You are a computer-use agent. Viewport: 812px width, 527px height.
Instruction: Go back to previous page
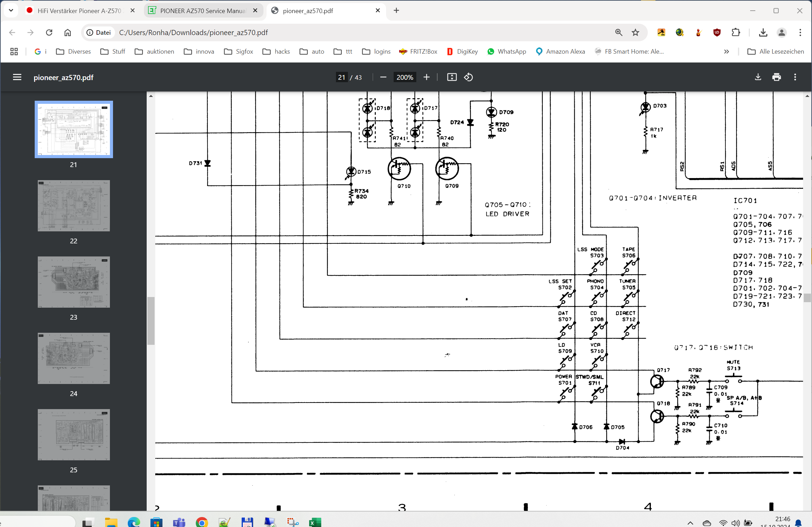(x=12, y=32)
